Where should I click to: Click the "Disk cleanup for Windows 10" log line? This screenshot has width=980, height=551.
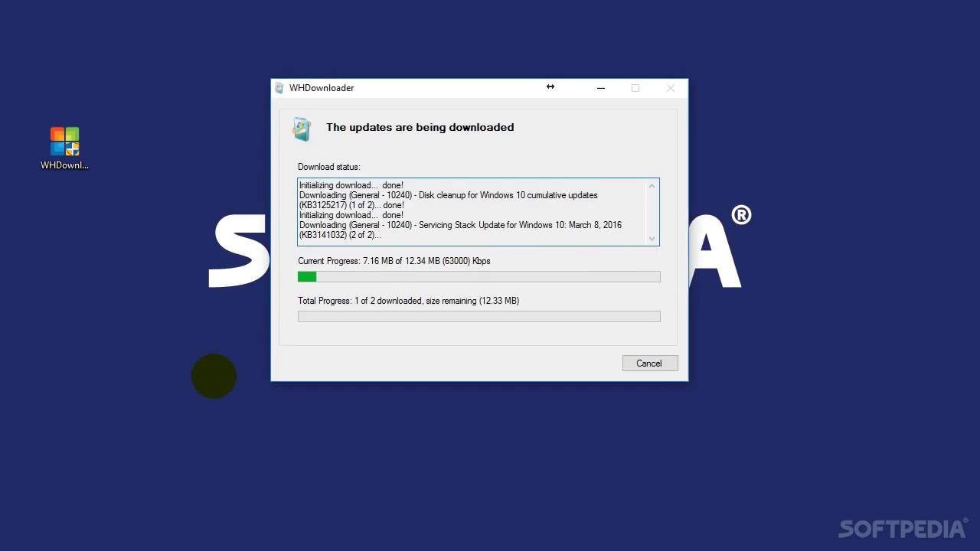point(449,195)
